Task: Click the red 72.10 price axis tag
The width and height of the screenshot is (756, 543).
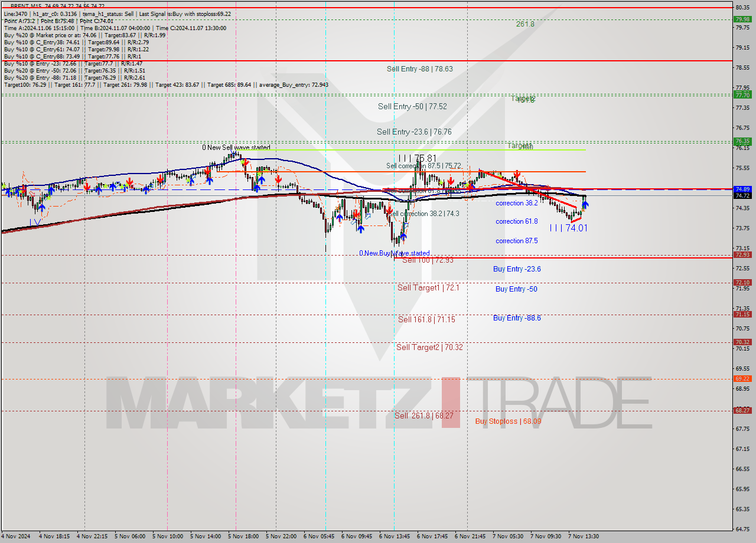Action: click(x=742, y=283)
